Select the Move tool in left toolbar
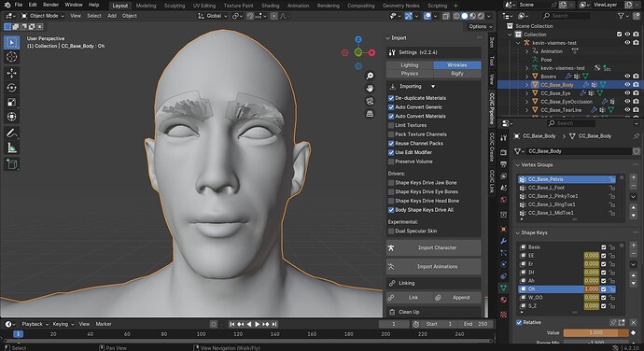This screenshot has height=351, width=644. 11,73
